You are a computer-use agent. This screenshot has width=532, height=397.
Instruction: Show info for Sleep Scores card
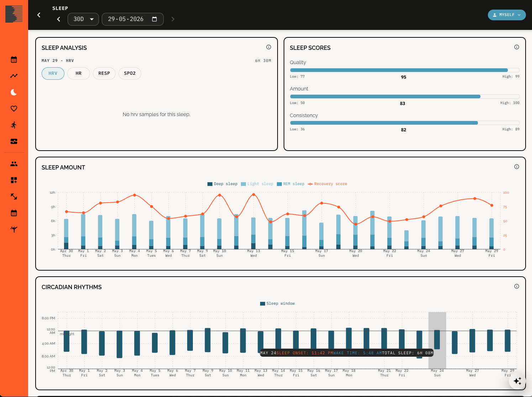click(x=517, y=47)
